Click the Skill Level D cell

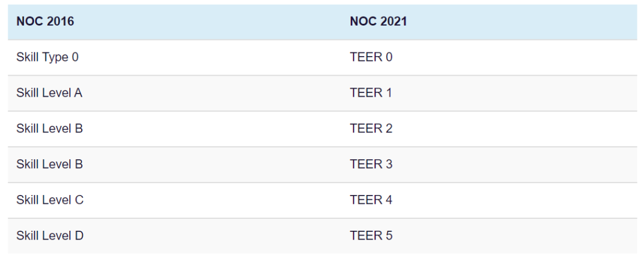click(x=175, y=236)
